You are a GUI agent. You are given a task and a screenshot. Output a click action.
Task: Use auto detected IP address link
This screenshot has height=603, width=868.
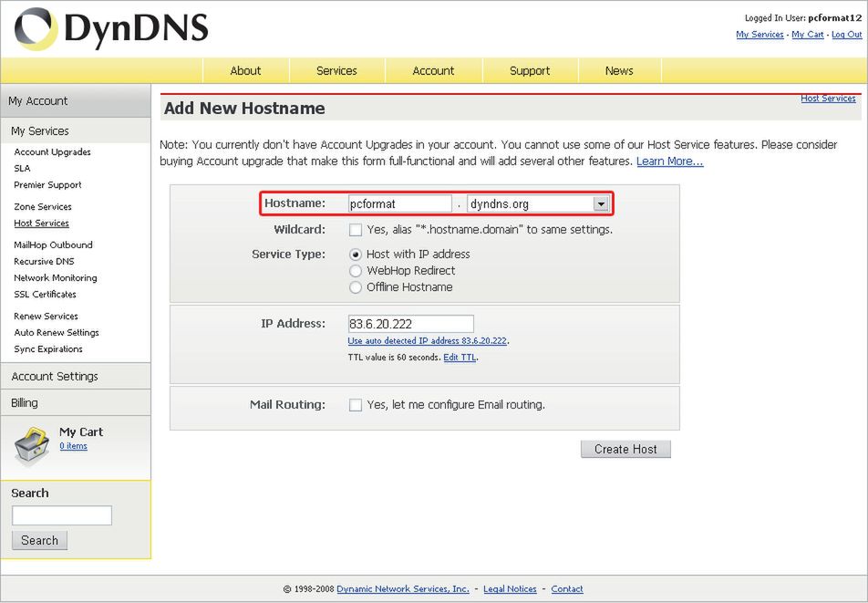pyautogui.click(x=428, y=340)
